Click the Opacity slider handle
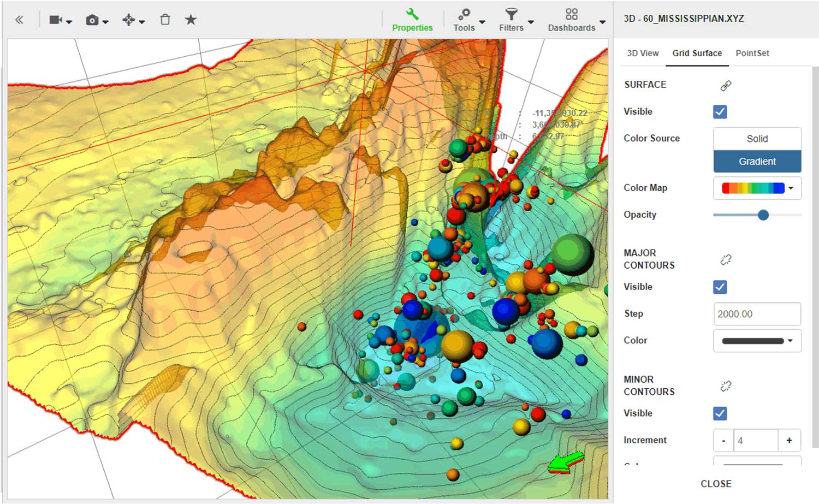This screenshot has width=819, height=504. 763,215
